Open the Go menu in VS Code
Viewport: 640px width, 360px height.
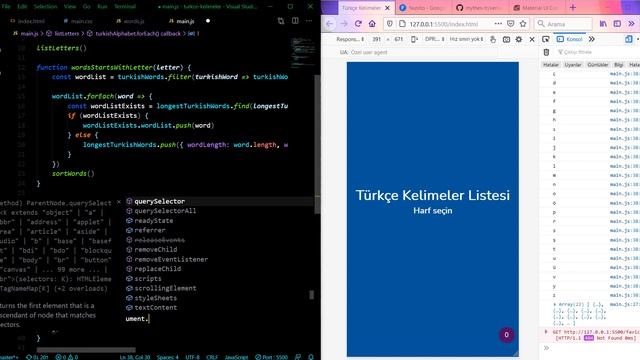click(87, 7)
